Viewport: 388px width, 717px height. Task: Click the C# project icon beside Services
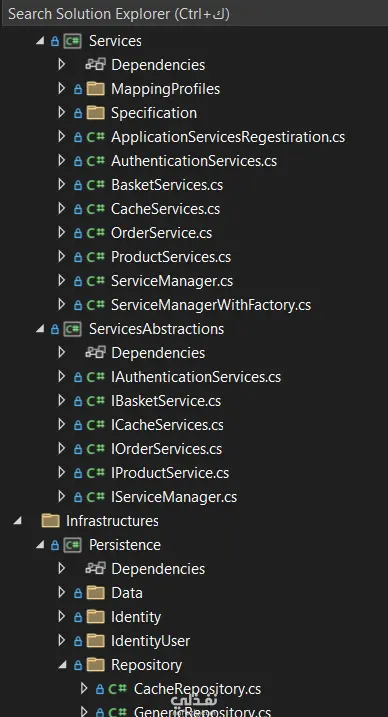[x=72, y=41]
